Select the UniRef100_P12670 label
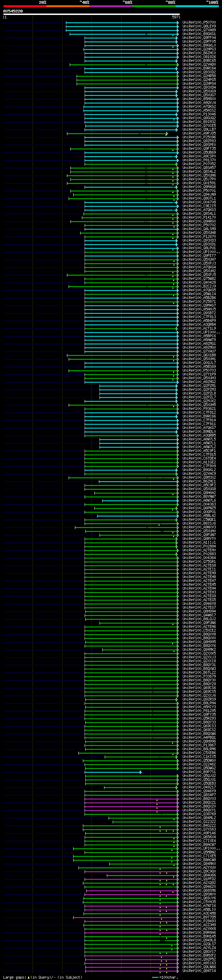 [199, 237]
